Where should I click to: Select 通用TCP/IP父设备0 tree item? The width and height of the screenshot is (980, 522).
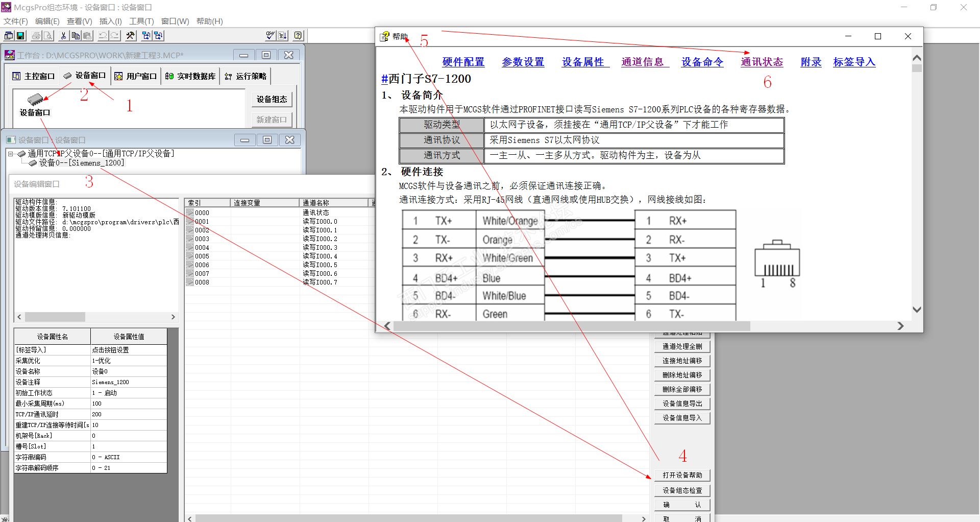(x=101, y=154)
